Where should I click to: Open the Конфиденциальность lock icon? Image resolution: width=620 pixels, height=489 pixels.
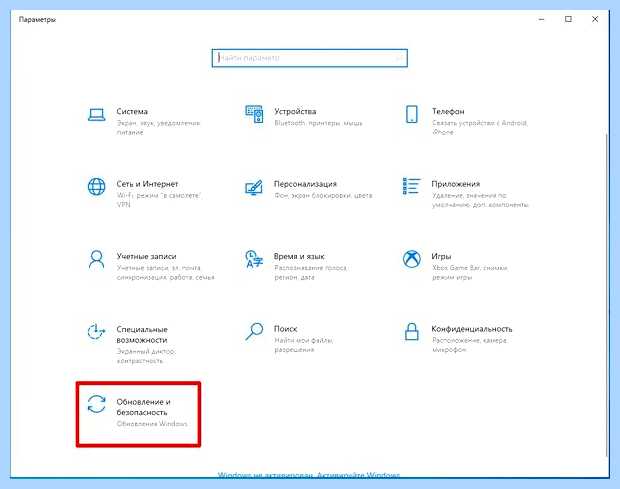(412, 331)
